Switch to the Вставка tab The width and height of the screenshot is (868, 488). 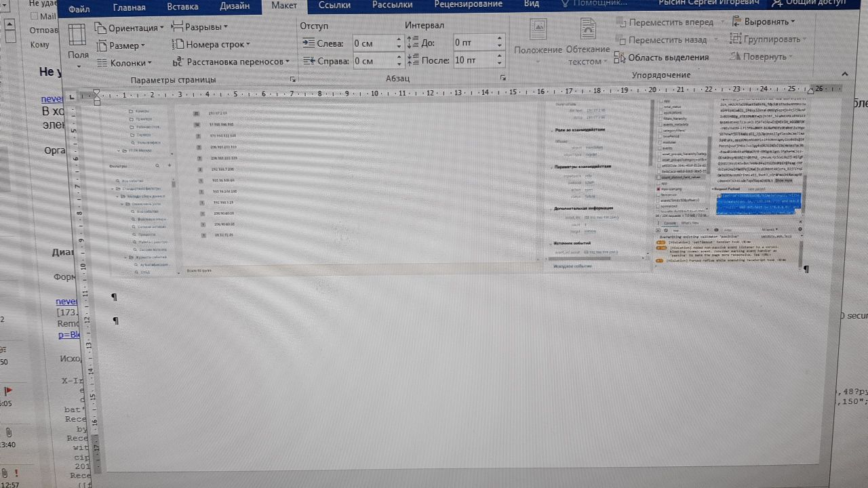coord(182,7)
